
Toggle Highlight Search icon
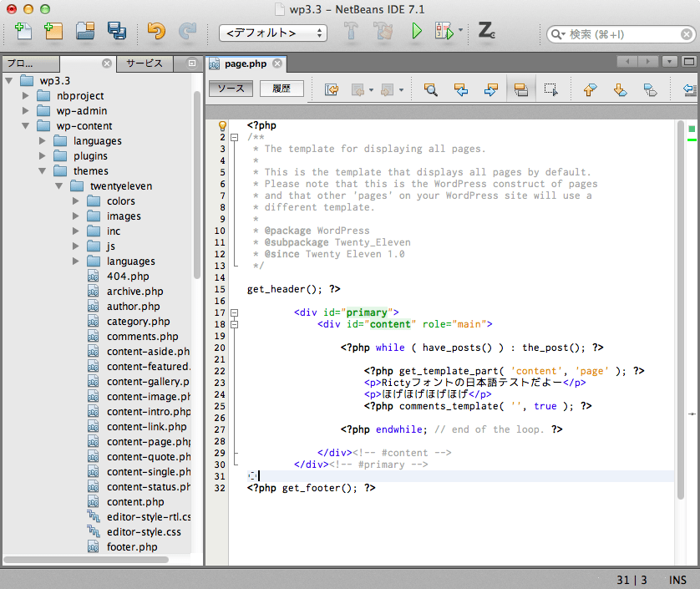(521, 89)
